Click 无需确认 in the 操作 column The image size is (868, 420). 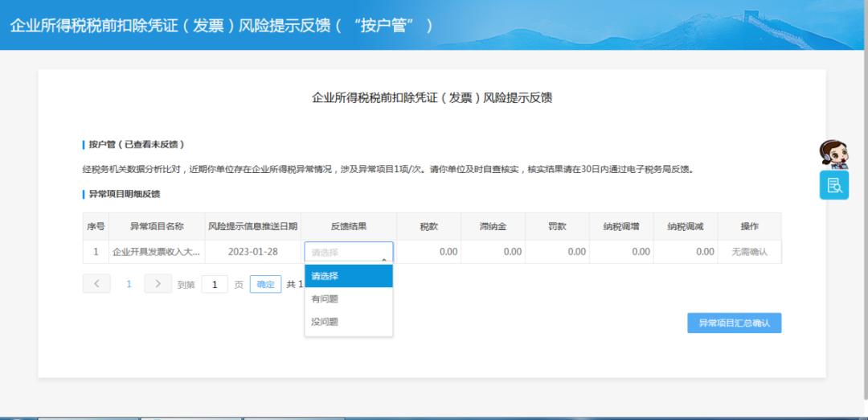pyautogui.click(x=750, y=252)
